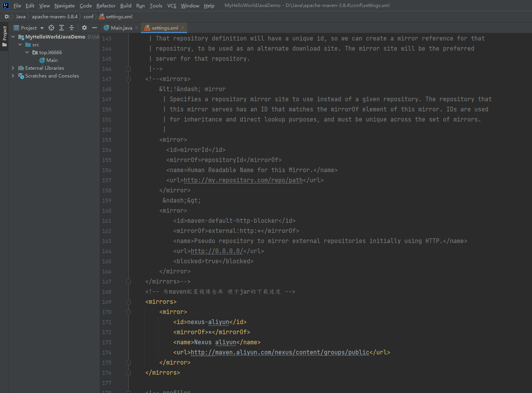532x393 pixels.
Task: Click the blocked true line
Action: pos(213,261)
